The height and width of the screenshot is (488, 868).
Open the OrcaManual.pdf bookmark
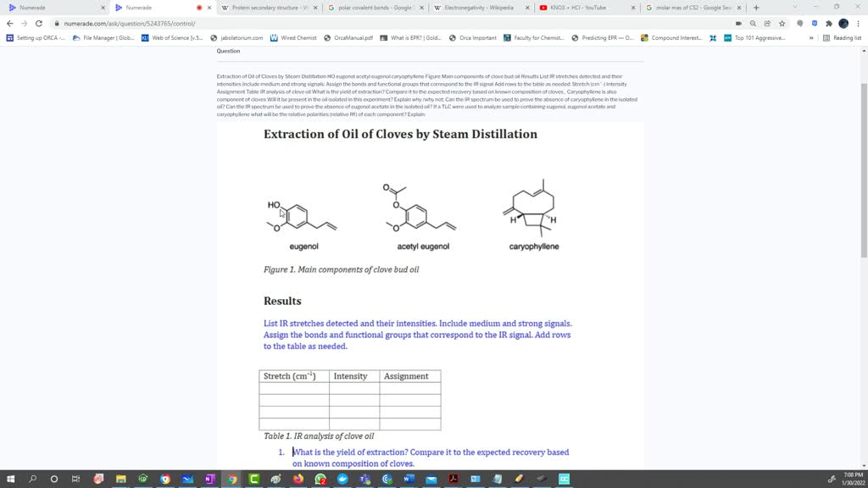coord(352,37)
